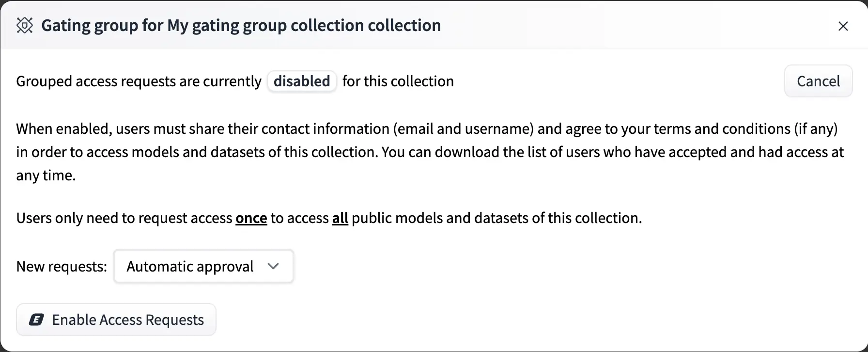868x352 pixels.
Task: Open the Automatic approval dropdown
Action: pyautogui.click(x=190, y=266)
